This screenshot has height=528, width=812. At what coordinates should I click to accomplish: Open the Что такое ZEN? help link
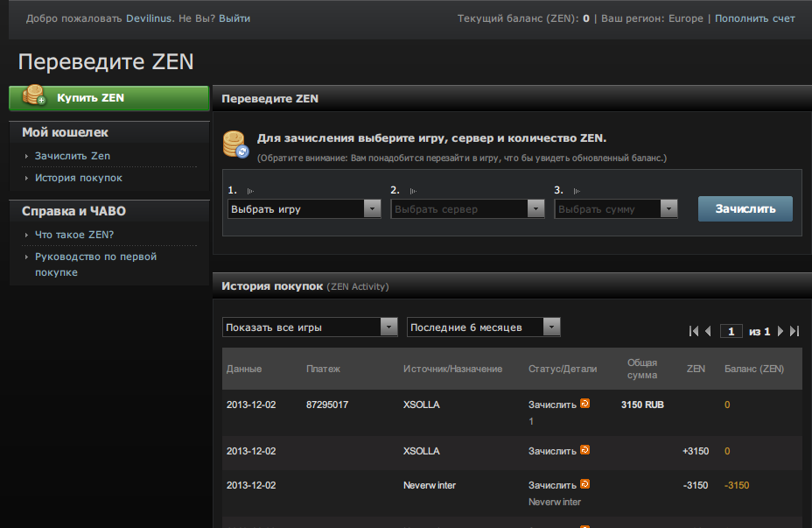74,235
